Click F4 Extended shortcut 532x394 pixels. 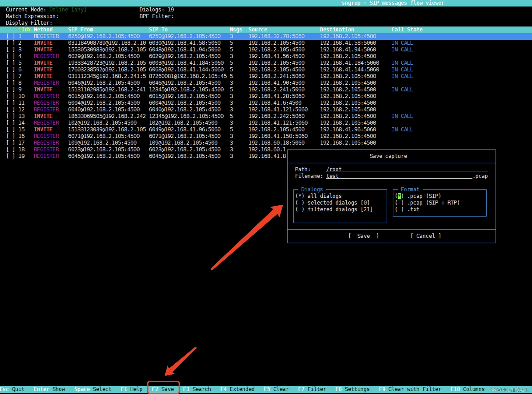[x=237, y=389]
